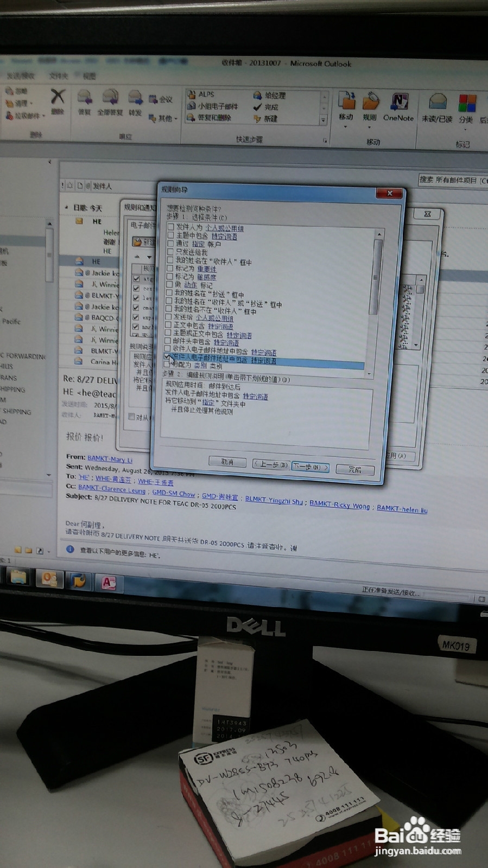Image resolution: width=488 pixels, height=868 pixels.
Task: Check the 正文中包含 特定词语 condition
Action: (168, 325)
